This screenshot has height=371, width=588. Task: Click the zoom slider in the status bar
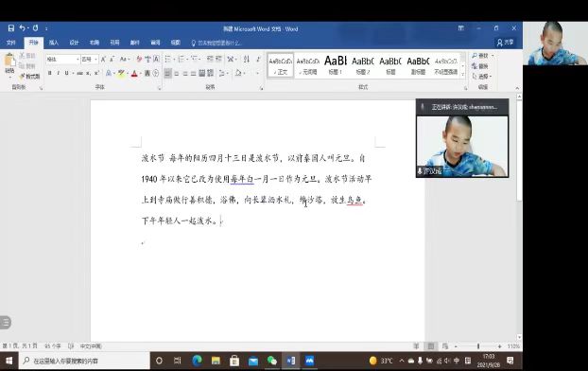[x=478, y=345]
